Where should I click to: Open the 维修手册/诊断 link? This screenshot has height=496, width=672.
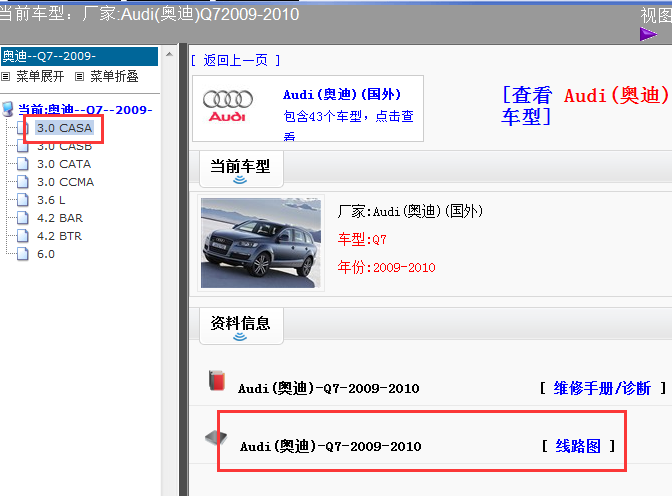pyautogui.click(x=602, y=388)
